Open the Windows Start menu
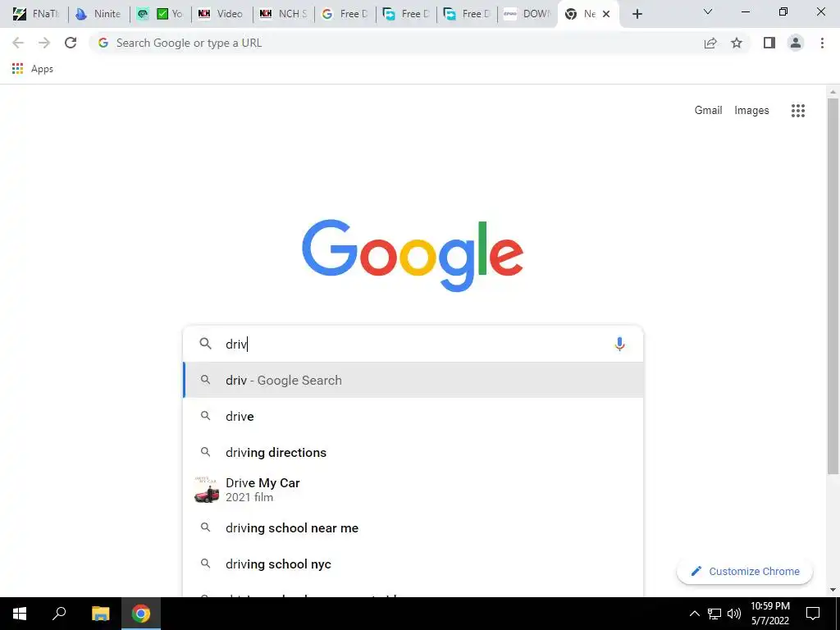Viewport: 840px width, 630px height. (x=20, y=614)
